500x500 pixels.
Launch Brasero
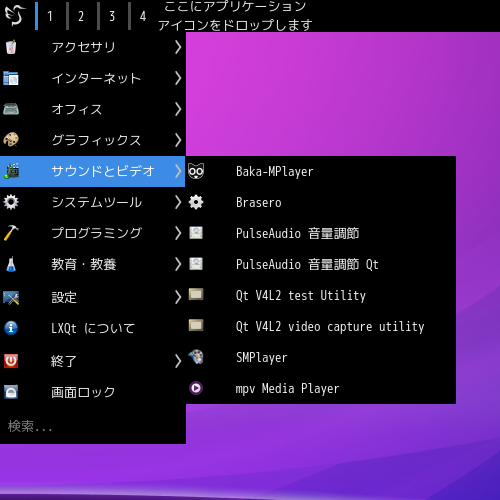coord(321,202)
